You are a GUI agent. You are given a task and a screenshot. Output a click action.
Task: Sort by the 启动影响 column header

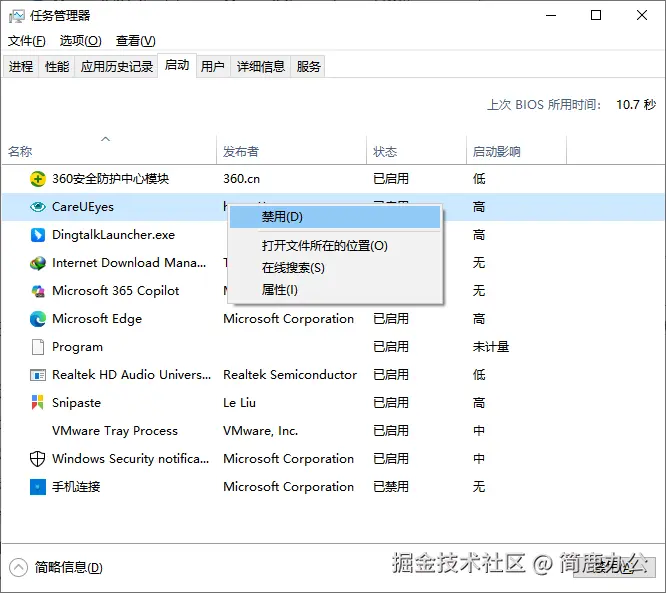pos(517,152)
